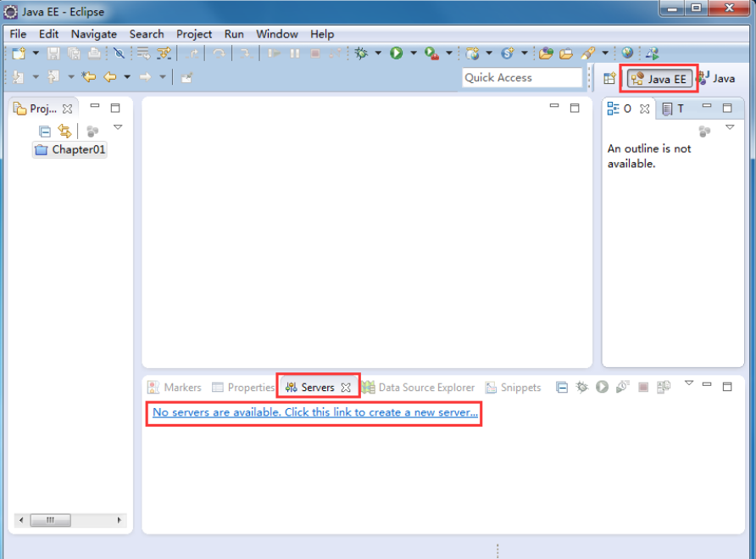Click the New wizard icon in the toolbar
The width and height of the screenshot is (756, 559).
(19, 53)
